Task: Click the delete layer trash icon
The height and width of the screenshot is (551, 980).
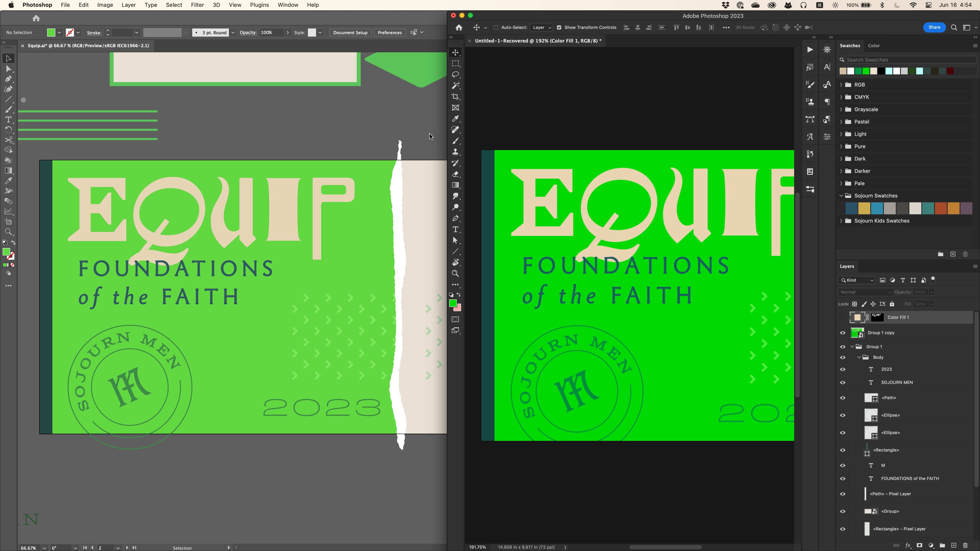Action: 965,545
